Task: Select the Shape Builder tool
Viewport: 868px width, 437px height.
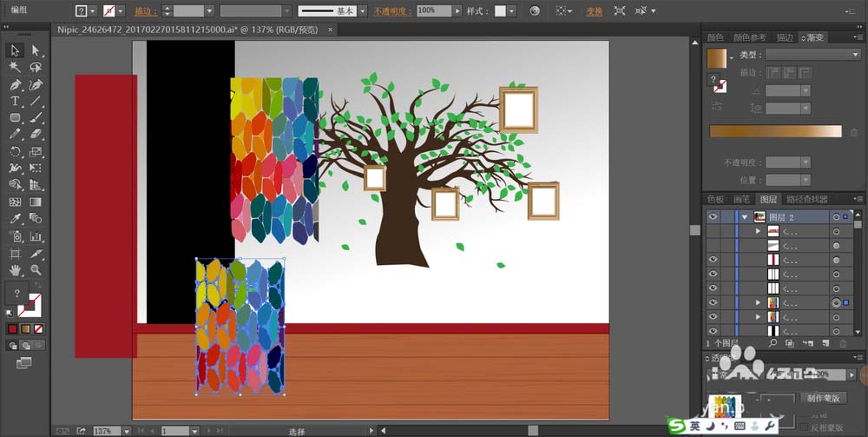Action: click(15, 185)
